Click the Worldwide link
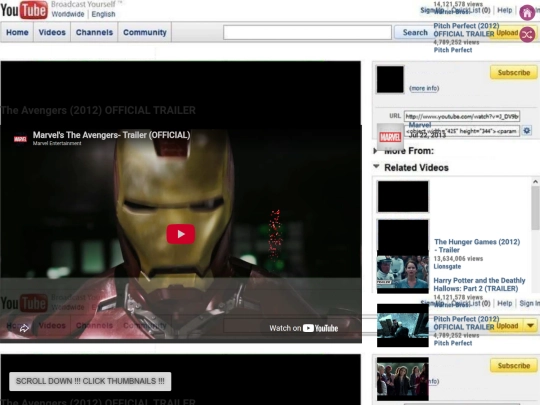Screen dimensions: 540x405 point(68,14)
